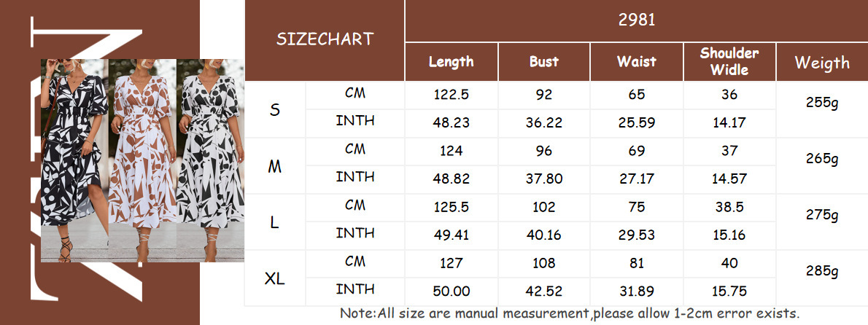This screenshot has height=325, width=868.
Task: Click the Weigth column header
Action: point(822,63)
